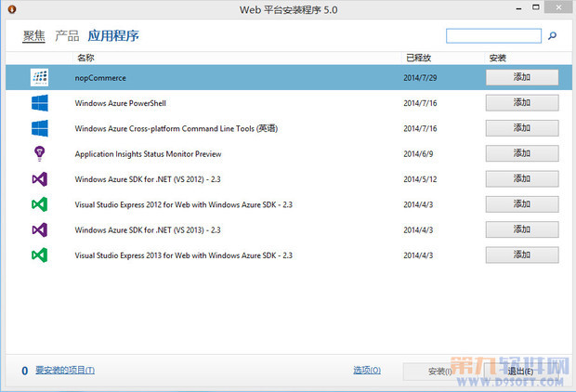The image size is (576, 392).
Task: Click the Visual Studio Express 2013 icon
Action: coord(40,255)
